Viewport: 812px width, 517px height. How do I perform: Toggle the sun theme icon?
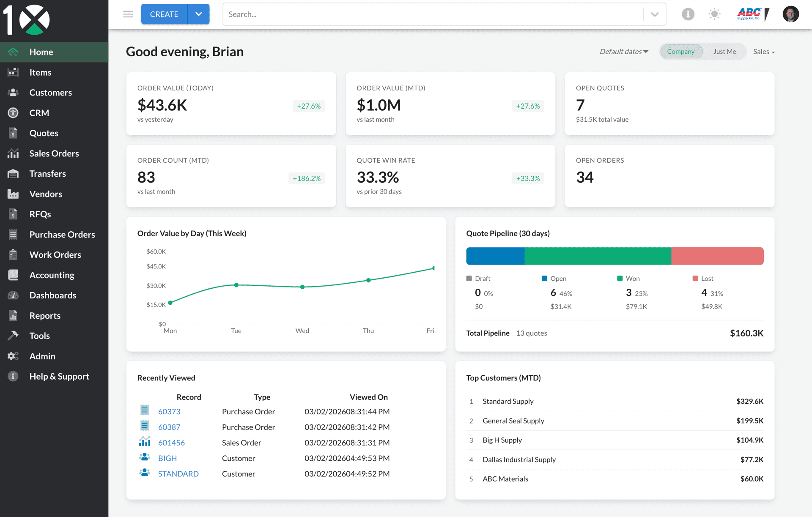(714, 14)
